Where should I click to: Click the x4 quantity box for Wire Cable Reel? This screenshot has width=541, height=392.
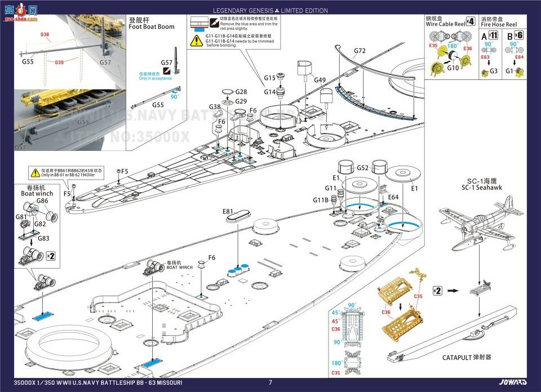(471, 21)
